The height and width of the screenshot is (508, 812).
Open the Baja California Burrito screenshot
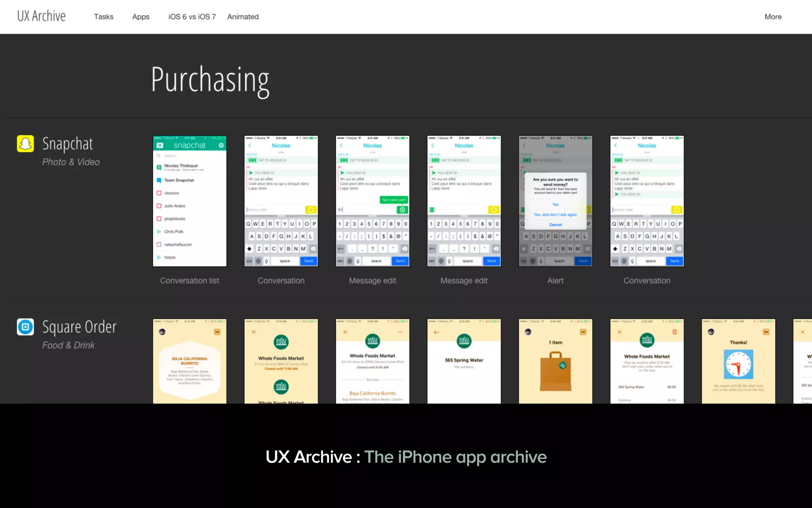pos(190,361)
